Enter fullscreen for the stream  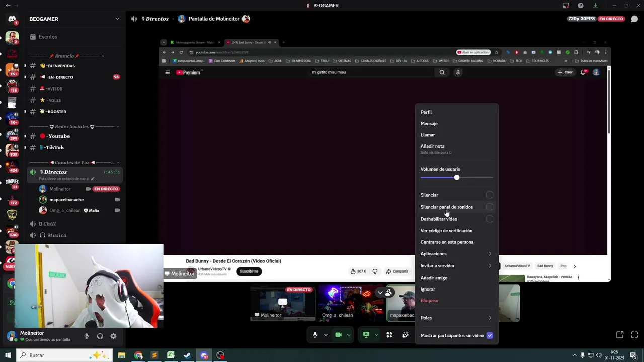(634, 335)
